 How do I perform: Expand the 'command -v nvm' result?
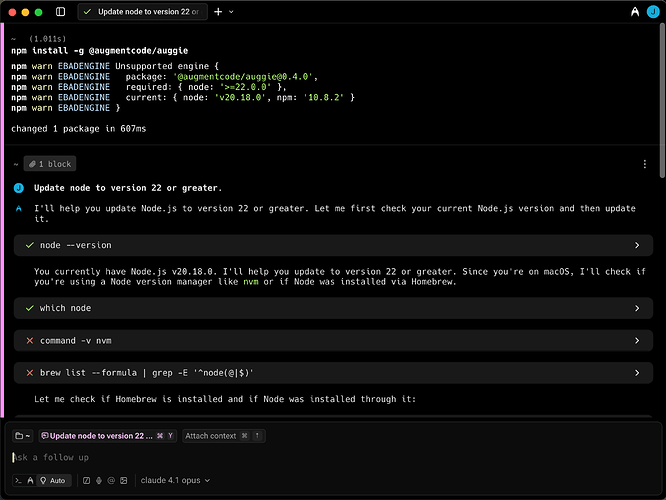coord(333,341)
